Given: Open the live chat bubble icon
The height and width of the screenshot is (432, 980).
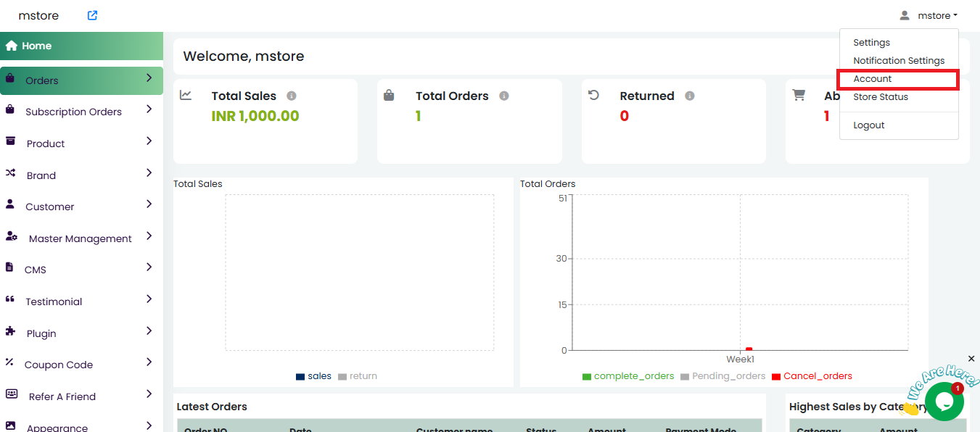Looking at the screenshot, I should click(944, 402).
